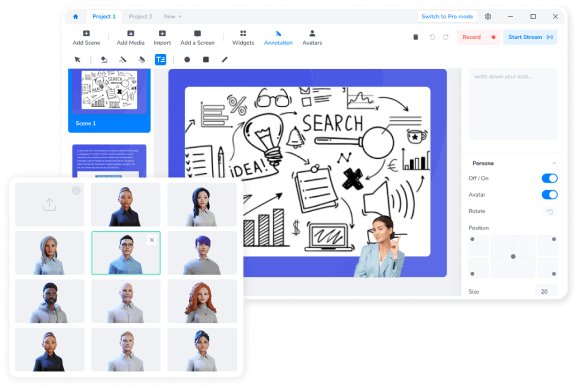Open the New project dropdown
This screenshot has height=389, width=578.
pos(173,17)
